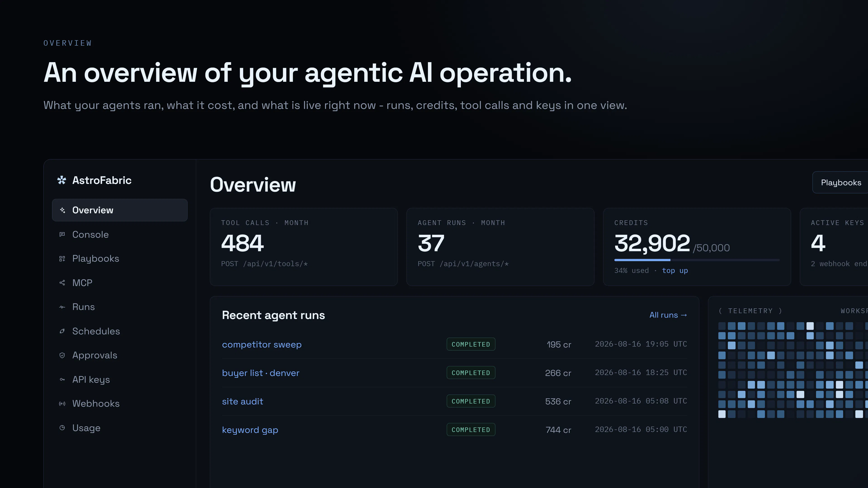The height and width of the screenshot is (488, 868).
Task: Click the Approvals shield icon
Action: tap(62, 355)
